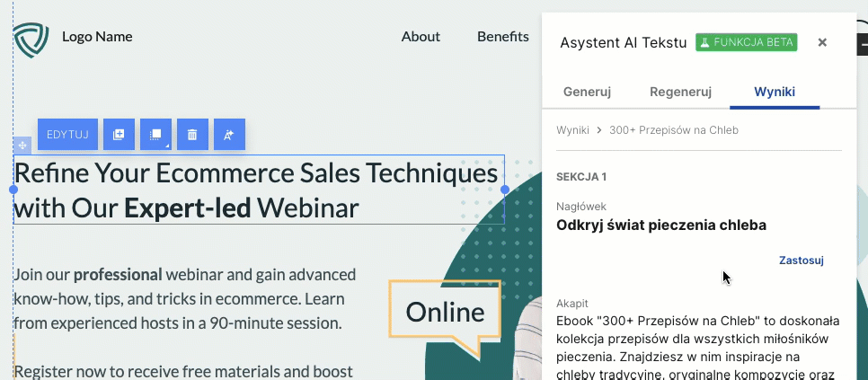Open the About navigation item
The height and width of the screenshot is (380, 868).
(421, 37)
